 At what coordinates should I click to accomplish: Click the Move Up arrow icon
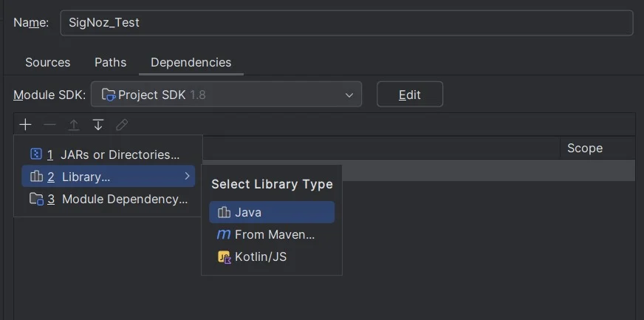[x=74, y=125]
